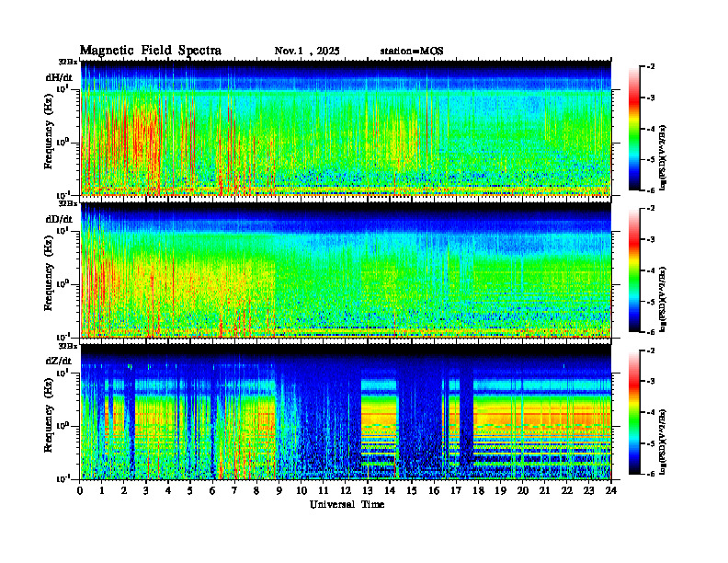Click hour tick label "12" on time axis

click(x=346, y=490)
